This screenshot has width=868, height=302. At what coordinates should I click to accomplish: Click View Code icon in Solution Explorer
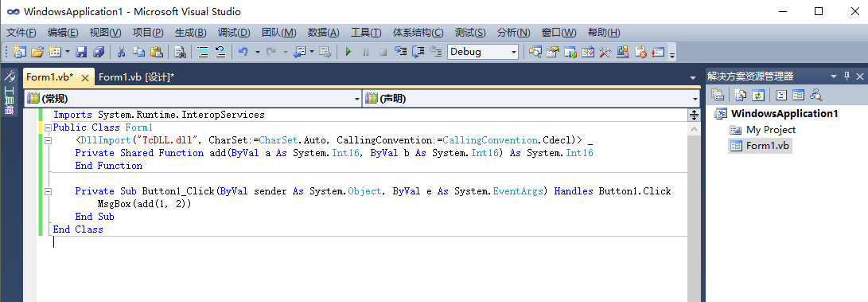point(781,95)
